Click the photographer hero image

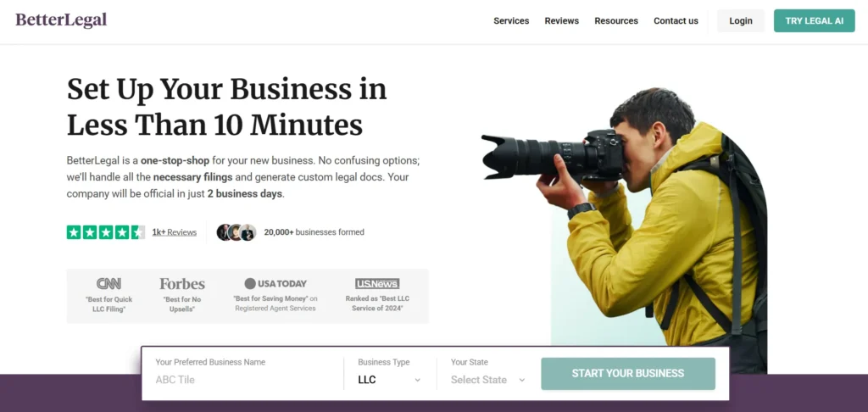click(x=644, y=220)
